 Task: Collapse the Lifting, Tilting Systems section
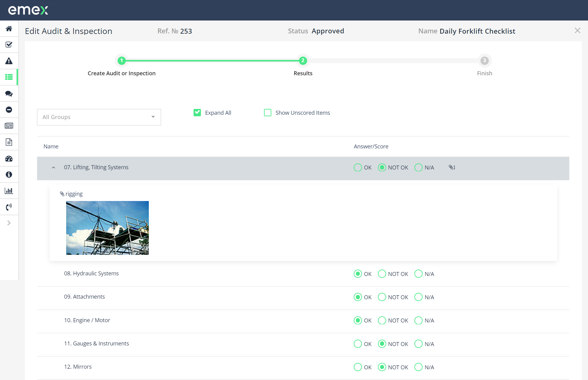pyautogui.click(x=53, y=168)
